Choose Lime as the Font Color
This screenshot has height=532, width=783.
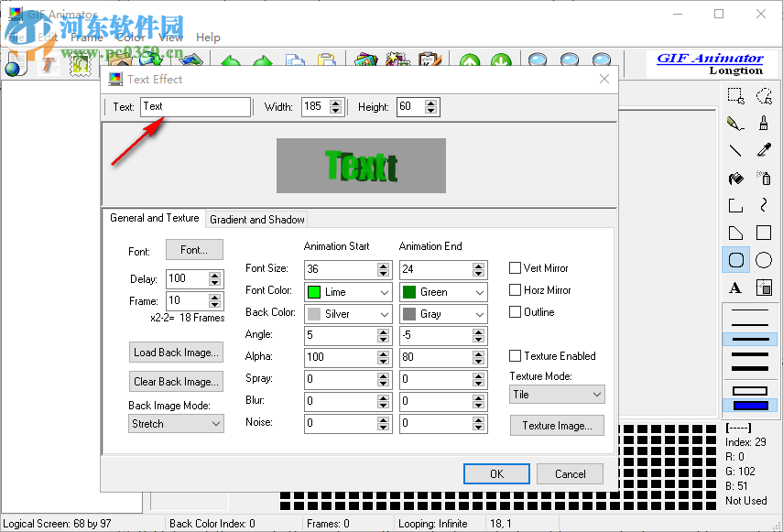[x=348, y=290]
